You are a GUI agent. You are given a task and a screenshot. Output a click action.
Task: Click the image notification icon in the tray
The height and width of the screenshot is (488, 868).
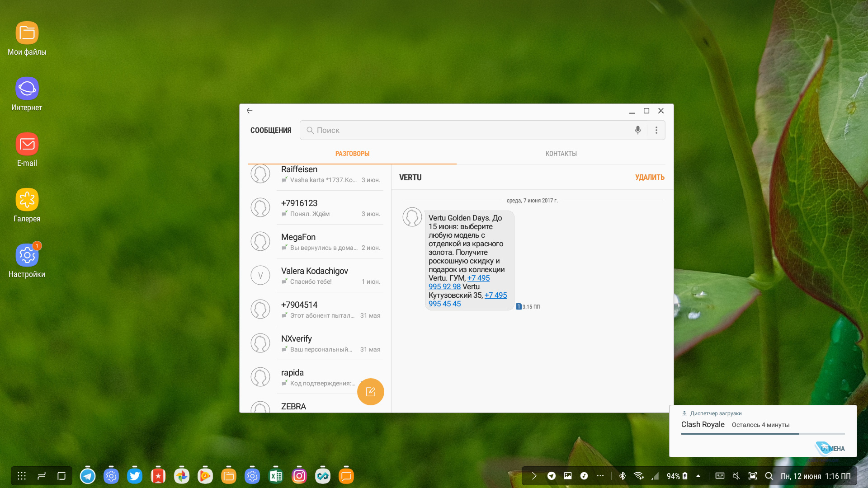click(568, 476)
